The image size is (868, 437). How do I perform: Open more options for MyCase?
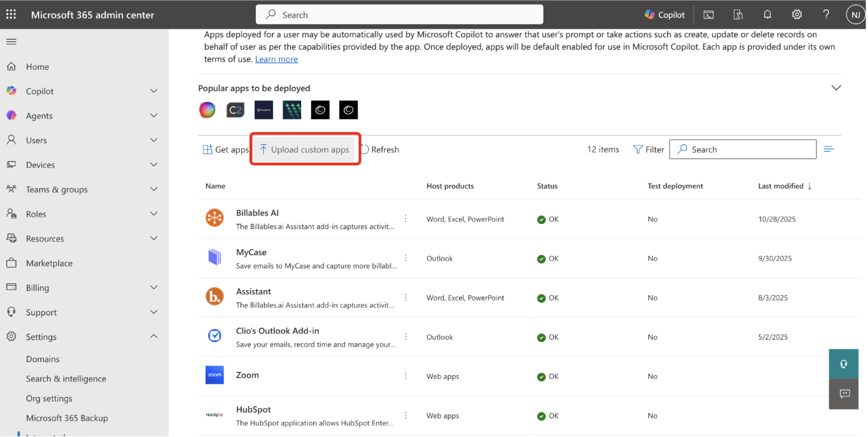click(405, 258)
